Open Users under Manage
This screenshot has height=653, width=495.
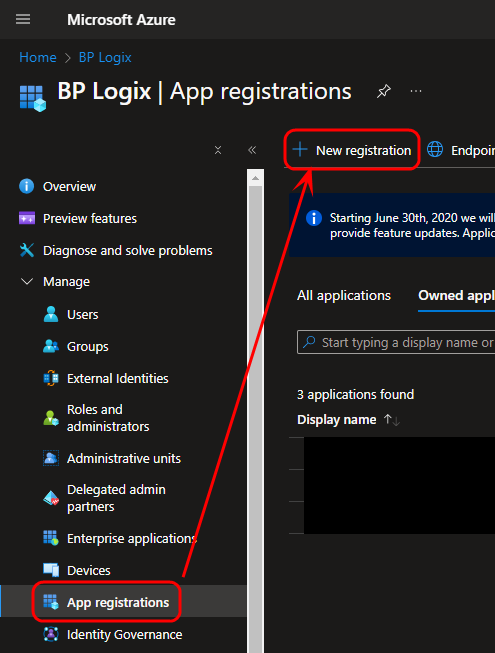(x=83, y=314)
